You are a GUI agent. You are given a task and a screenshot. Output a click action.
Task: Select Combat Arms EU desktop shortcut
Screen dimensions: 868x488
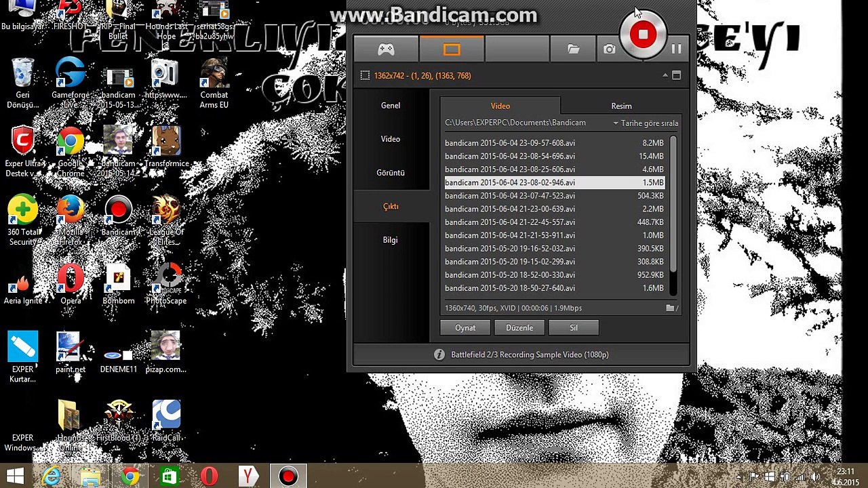point(214,83)
